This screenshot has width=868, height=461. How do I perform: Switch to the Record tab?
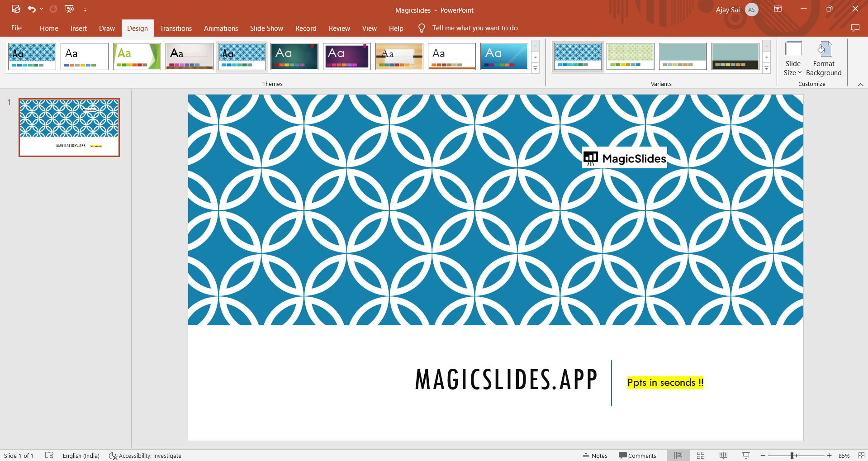[x=306, y=28]
